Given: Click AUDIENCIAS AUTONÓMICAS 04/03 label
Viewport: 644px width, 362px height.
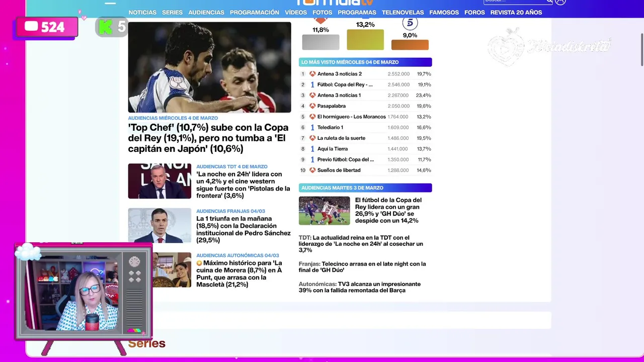Looking at the screenshot, I should (237, 255).
